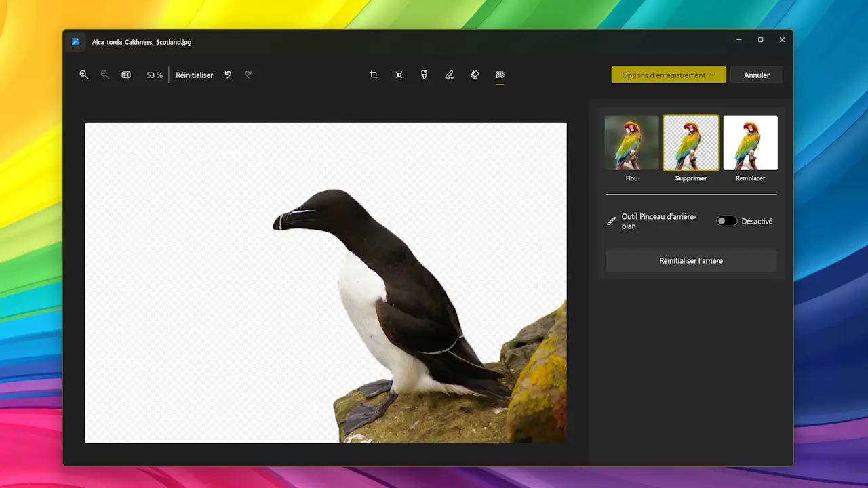Click the zoom in magnifier icon

pyautogui.click(x=84, y=75)
